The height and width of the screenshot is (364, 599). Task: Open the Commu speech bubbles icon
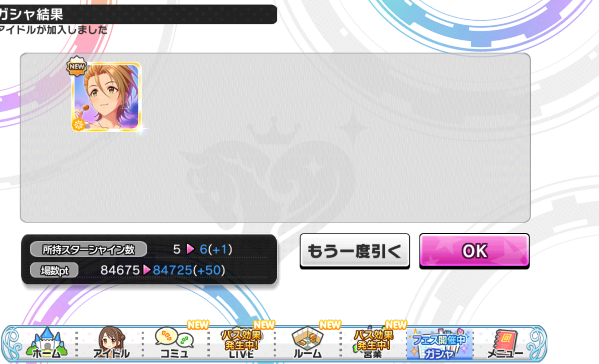click(174, 343)
